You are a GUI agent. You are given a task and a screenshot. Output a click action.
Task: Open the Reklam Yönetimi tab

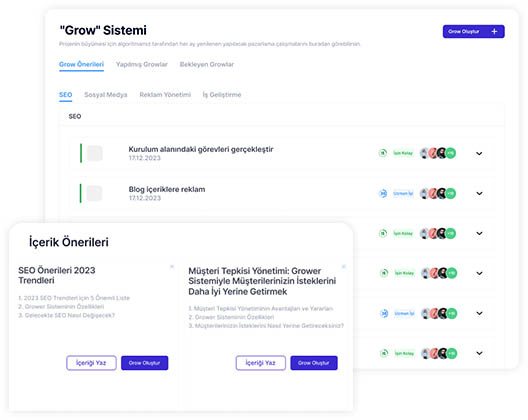click(x=165, y=95)
